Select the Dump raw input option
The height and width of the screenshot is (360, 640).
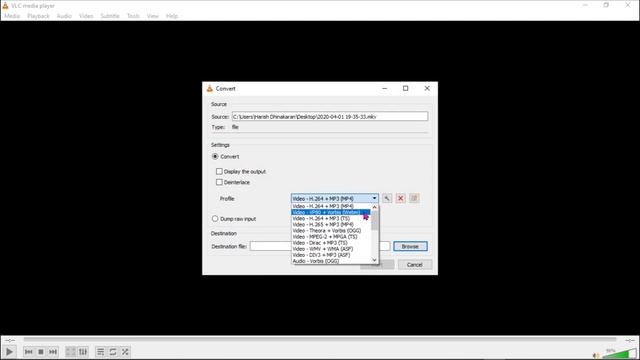pyautogui.click(x=215, y=219)
